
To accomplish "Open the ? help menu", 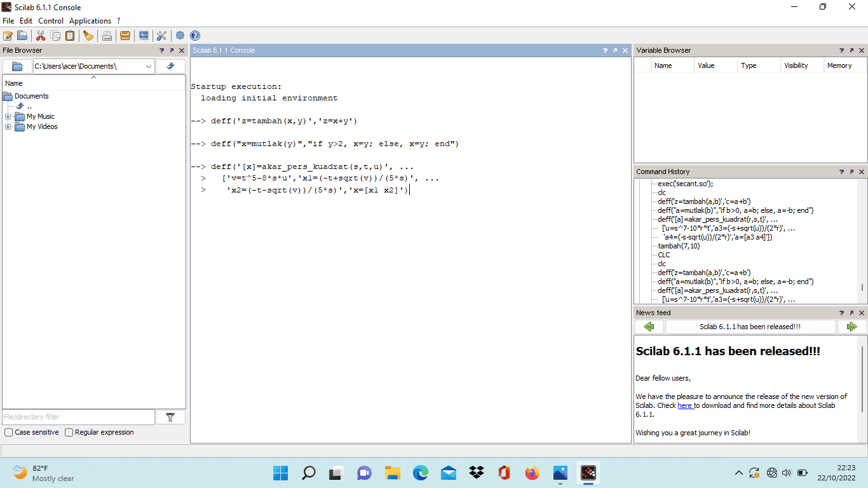I will point(119,21).
